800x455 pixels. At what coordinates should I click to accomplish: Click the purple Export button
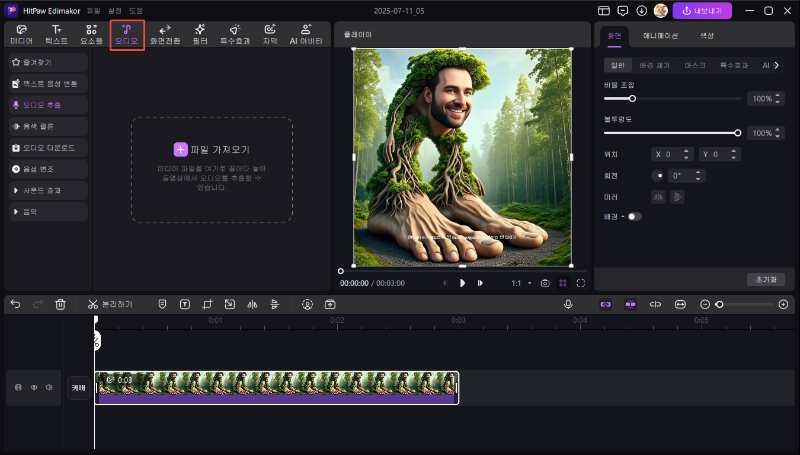[702, 11]
